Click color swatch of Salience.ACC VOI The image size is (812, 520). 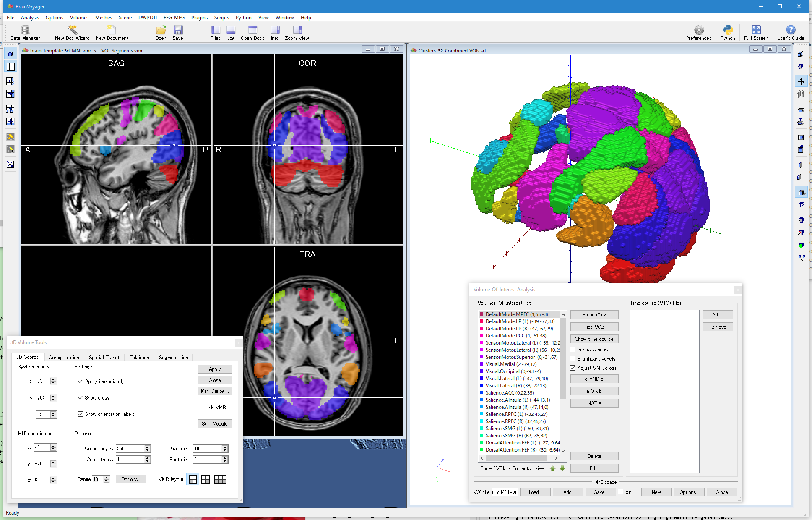pos(481,393)
